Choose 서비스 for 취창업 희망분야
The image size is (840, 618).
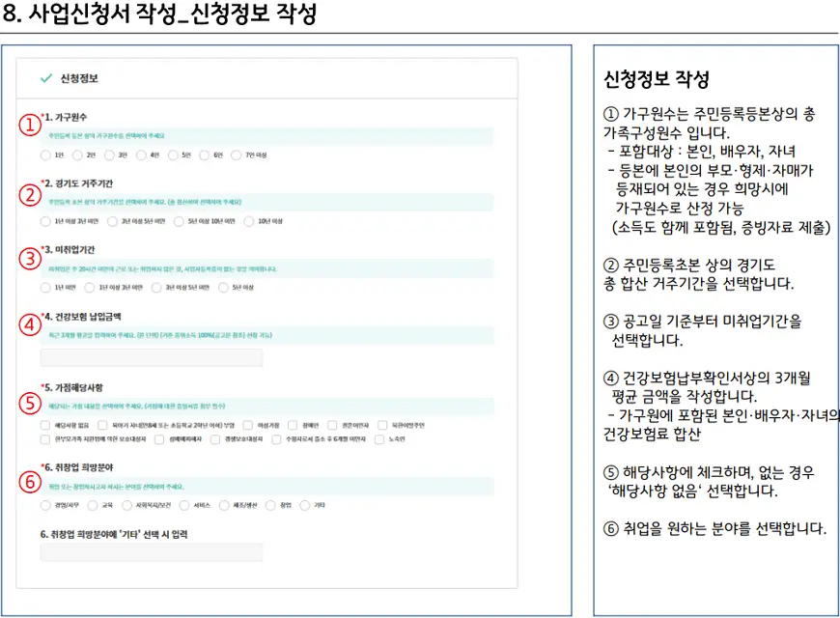tap(185, 505)
